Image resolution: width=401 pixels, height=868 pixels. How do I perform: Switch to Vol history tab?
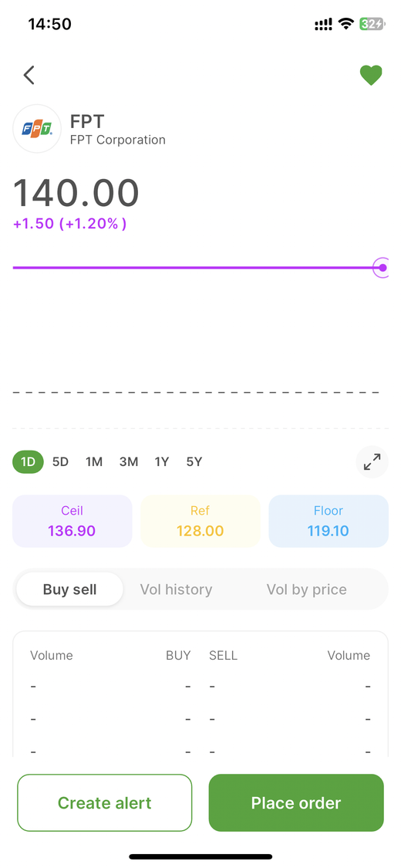[176, 589]
